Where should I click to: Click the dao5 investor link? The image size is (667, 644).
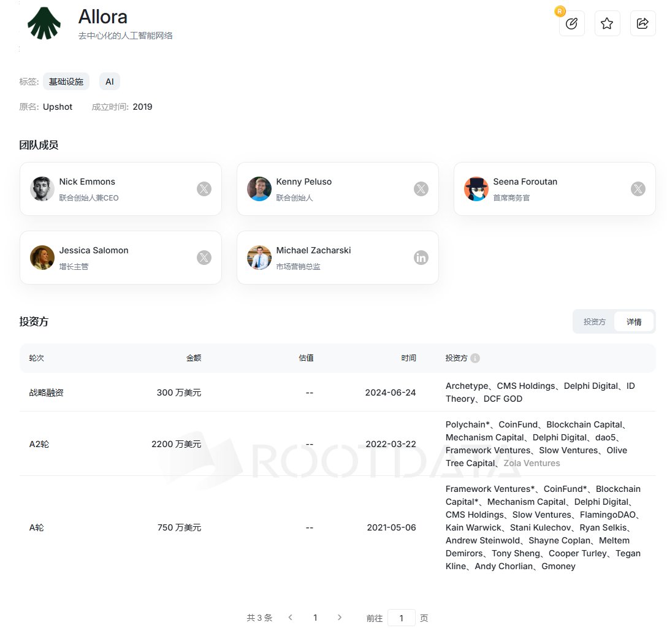(x=605, y=437)
